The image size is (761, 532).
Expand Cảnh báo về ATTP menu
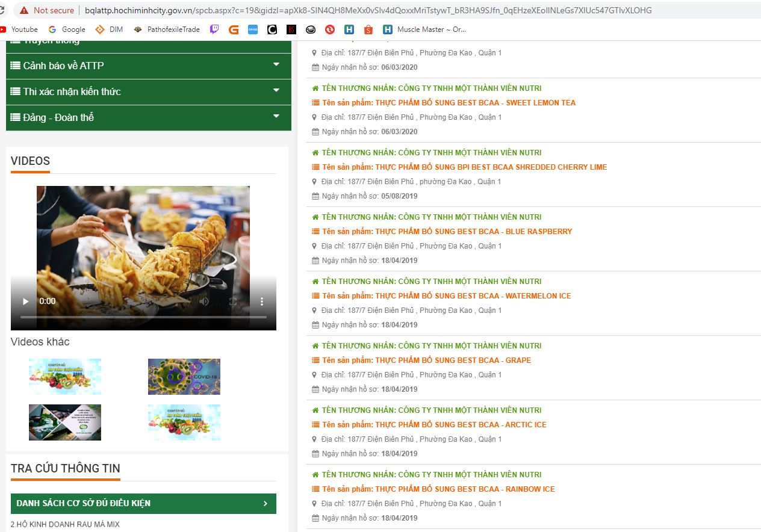coord(149,66)
